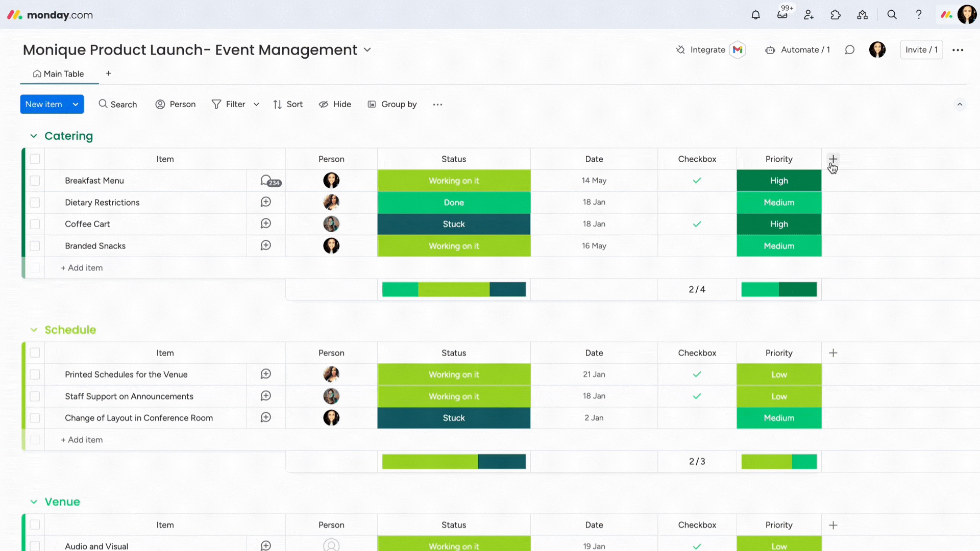Click the New item button
The image size is (980, 551).
[x=44, y=104]
